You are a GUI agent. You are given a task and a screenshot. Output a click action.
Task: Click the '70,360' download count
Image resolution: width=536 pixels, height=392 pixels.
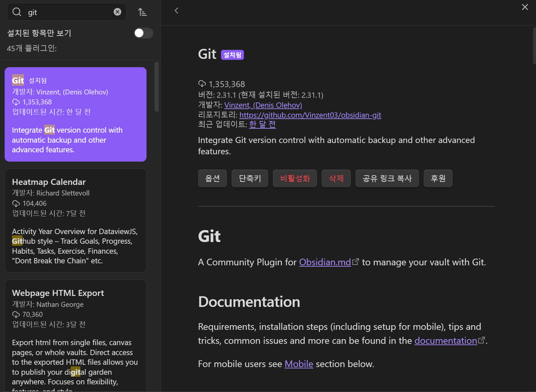(33, 315)
